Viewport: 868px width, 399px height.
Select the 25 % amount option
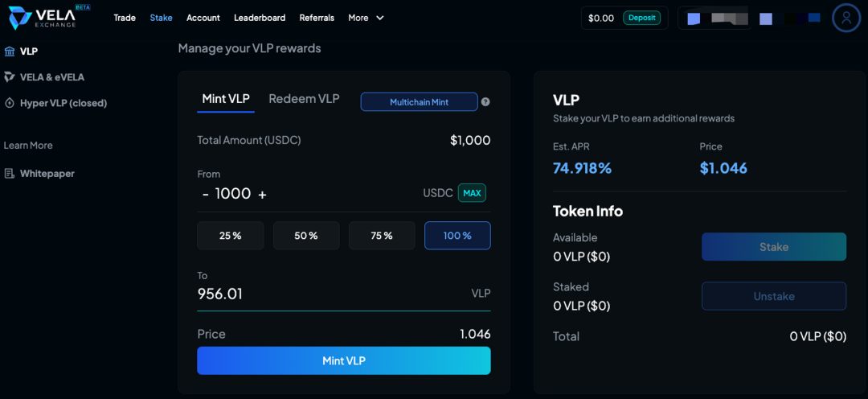[x=230, y=236]
